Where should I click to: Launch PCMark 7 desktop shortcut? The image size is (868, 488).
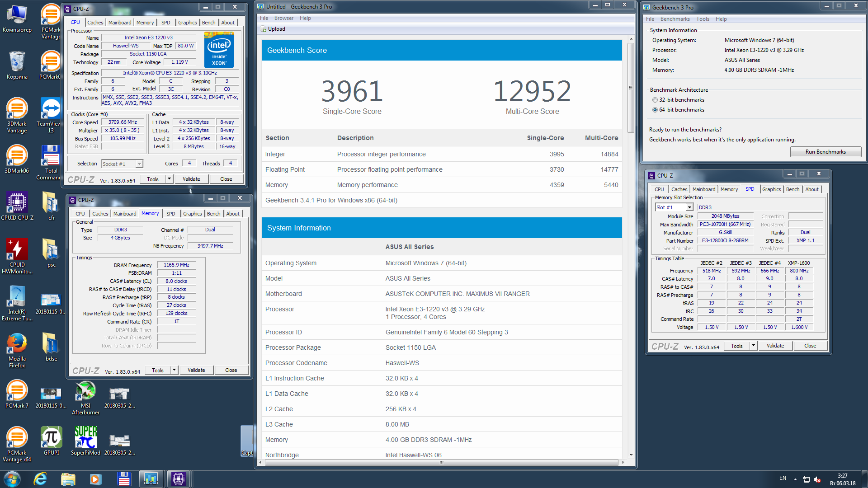[17, 394]
